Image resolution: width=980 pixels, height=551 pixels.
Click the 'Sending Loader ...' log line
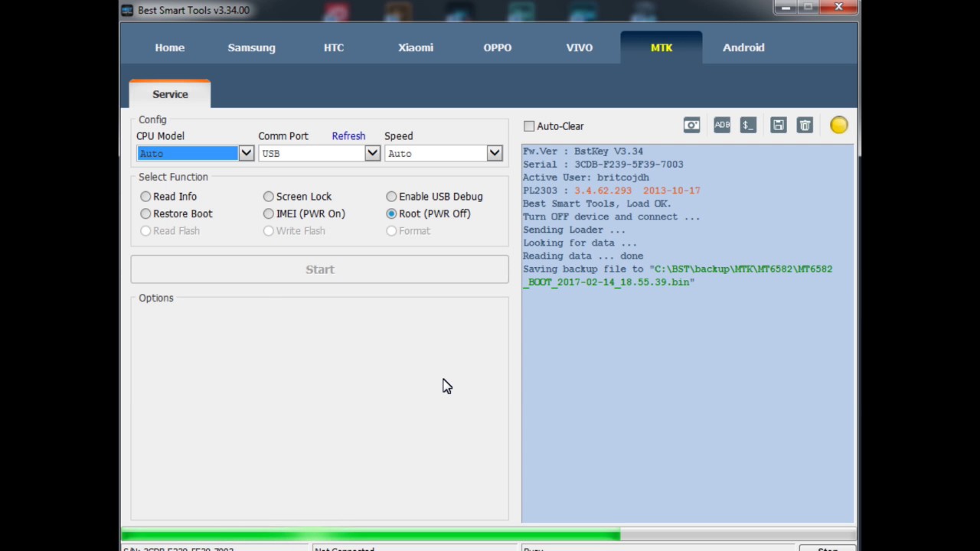[x=573, y=230]
